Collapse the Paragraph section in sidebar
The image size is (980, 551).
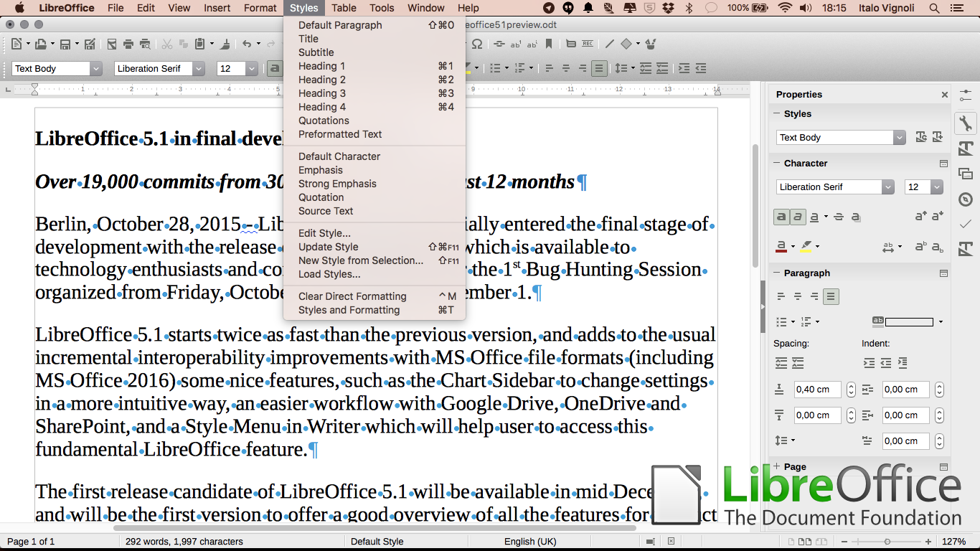[776, 273]
